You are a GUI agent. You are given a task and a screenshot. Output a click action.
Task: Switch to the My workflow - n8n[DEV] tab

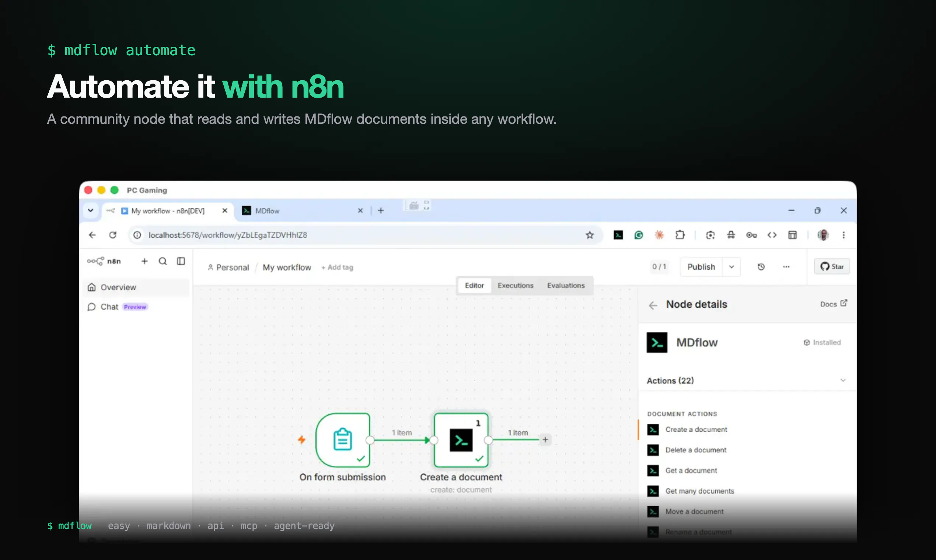167,211
